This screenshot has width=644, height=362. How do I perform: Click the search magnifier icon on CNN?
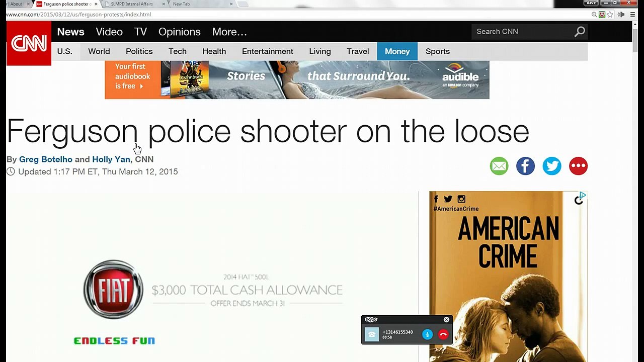coord(580,32)
